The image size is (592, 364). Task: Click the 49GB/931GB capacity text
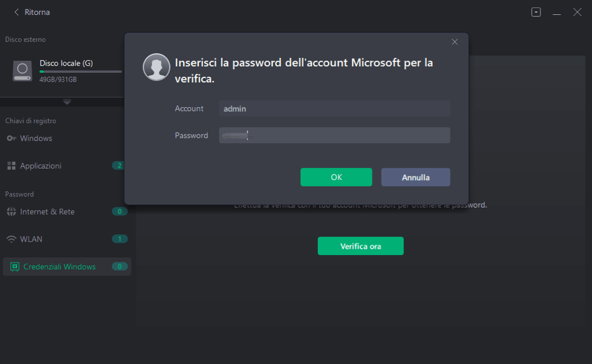(58, 79)
